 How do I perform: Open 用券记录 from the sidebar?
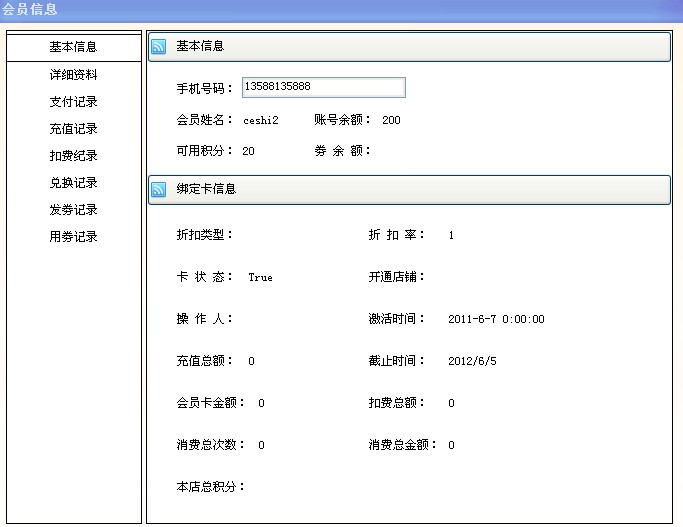[73, 237]
